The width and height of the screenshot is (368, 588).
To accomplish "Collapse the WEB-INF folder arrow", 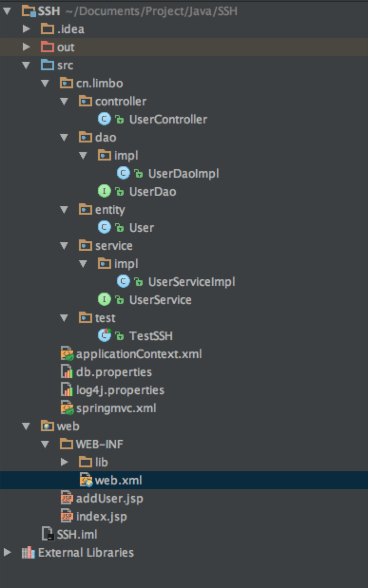I will 45,444.
